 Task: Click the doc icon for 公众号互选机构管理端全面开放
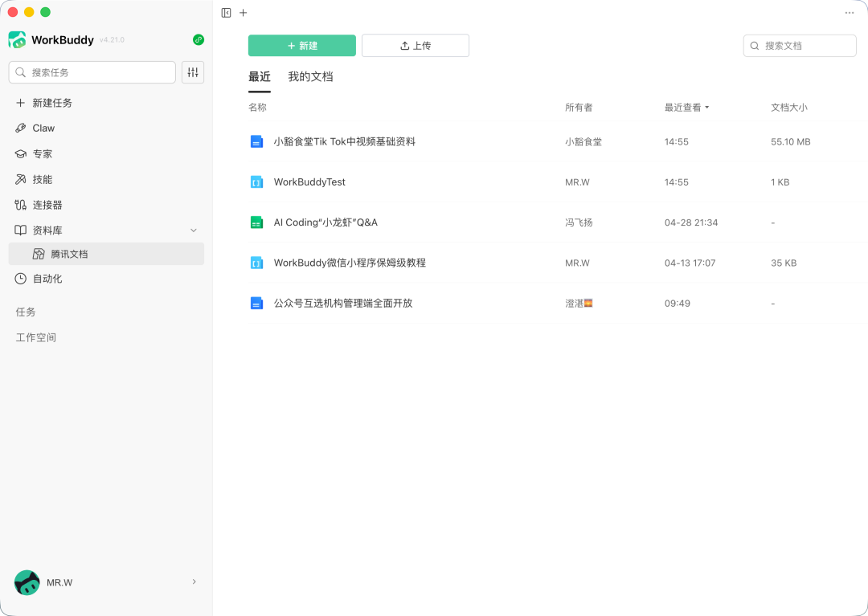(256, 303)
